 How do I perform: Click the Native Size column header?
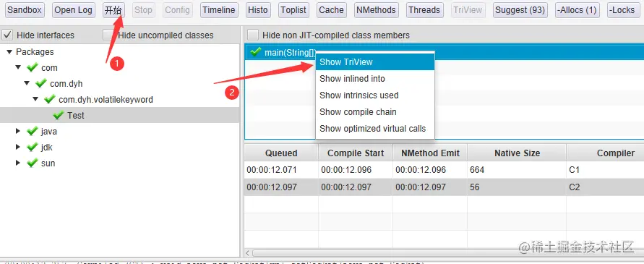517,153
